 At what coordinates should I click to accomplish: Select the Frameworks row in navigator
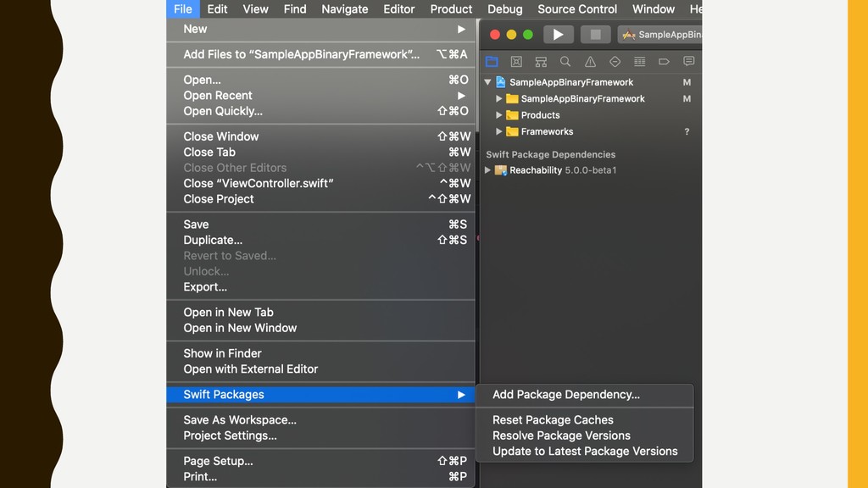point(591,131)
